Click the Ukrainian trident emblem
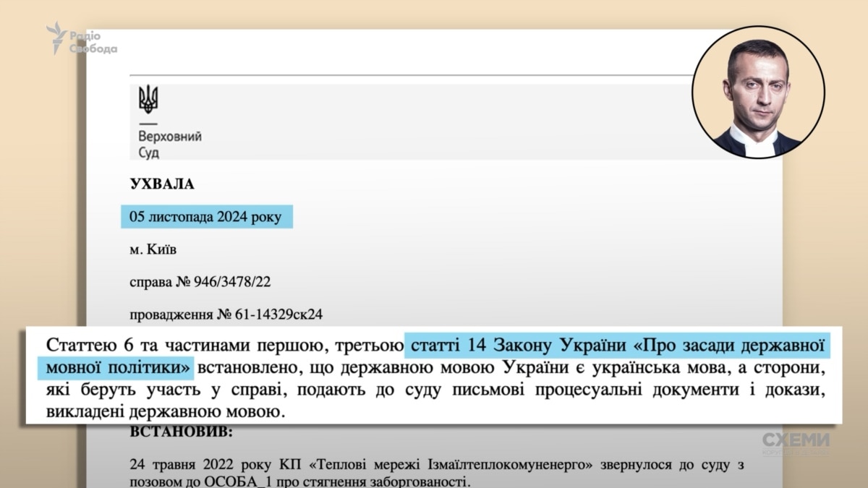 (148, 99)
